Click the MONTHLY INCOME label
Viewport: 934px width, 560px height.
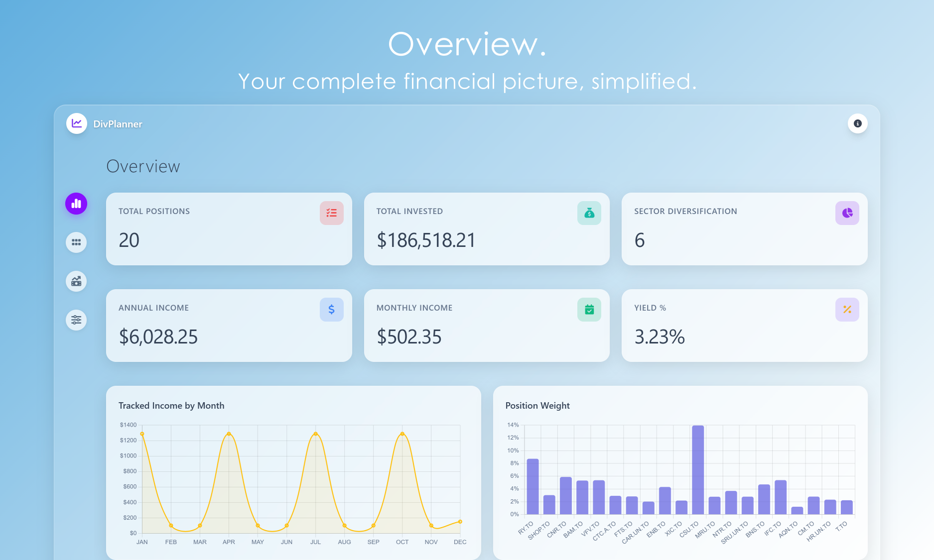(414, 308)
